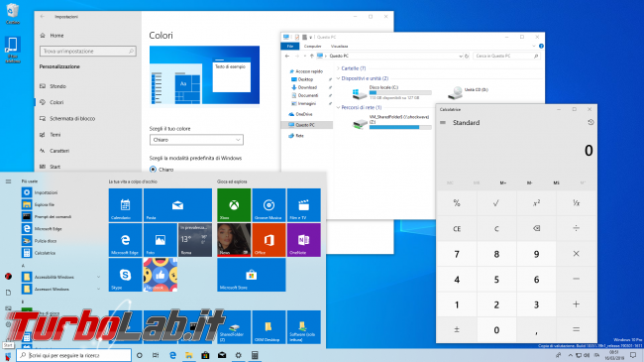The height and width of the screenshot is (362, 644).
Task: Click the multiply key in Calcolatrice
Action: point(577,254)
